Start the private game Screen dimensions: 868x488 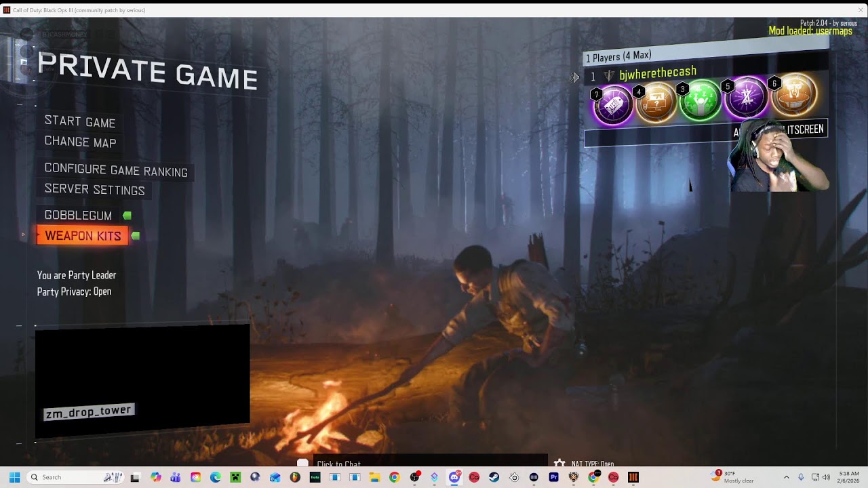pyautogui.click(x=80, y=122)
